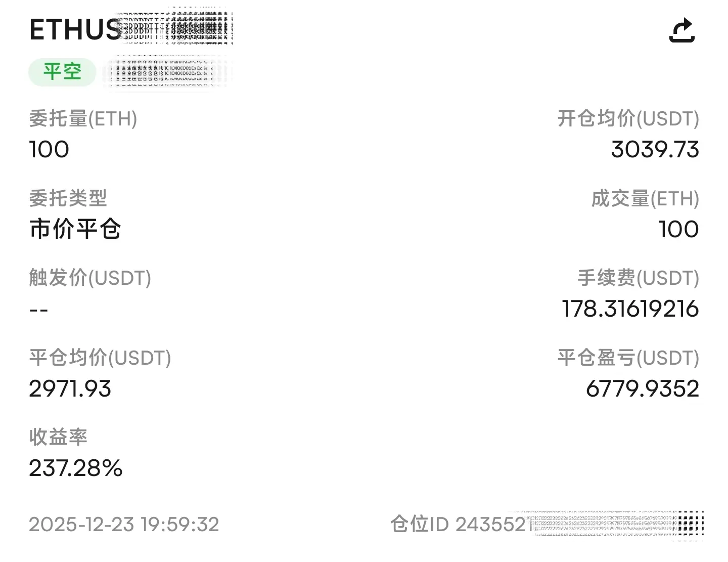Select the 平空 green tag
Screen dimensions: 728x562
(x=62, y=71)
